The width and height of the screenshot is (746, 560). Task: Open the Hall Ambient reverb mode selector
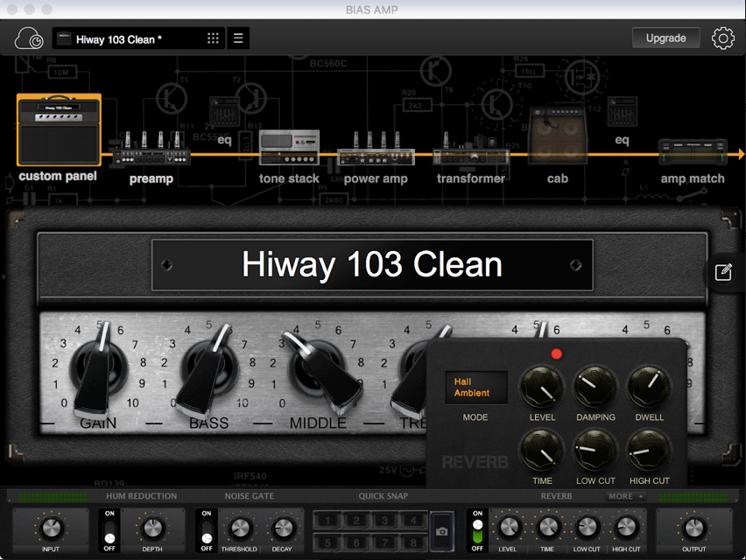pos(475,388)
